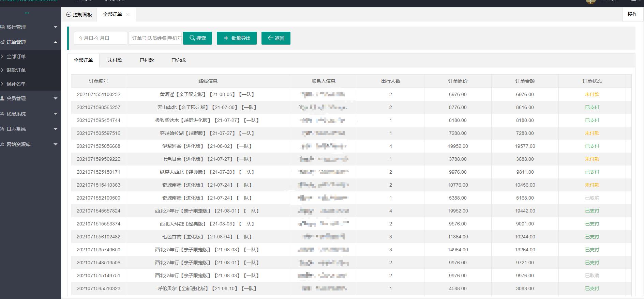The height and width of the screenshot is (299, 644).
Task: Click the 订单状态 column header
Action: (592, 81)
